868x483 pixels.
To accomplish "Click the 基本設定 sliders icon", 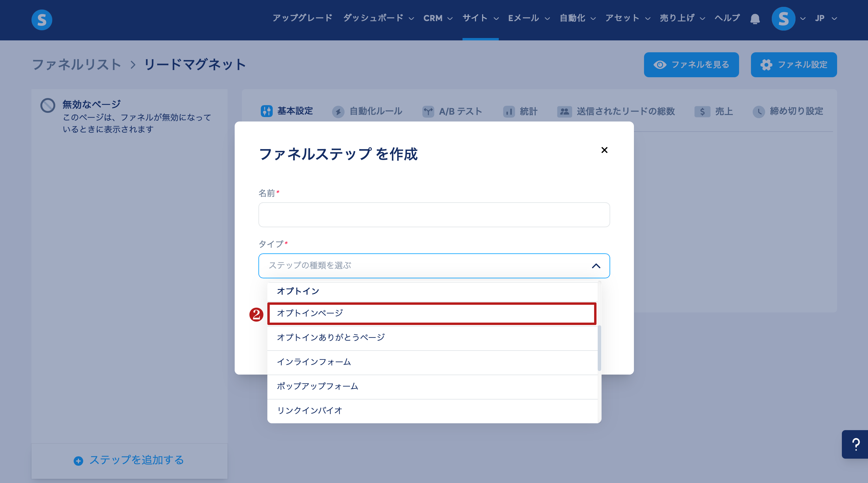I will [266, 111].
